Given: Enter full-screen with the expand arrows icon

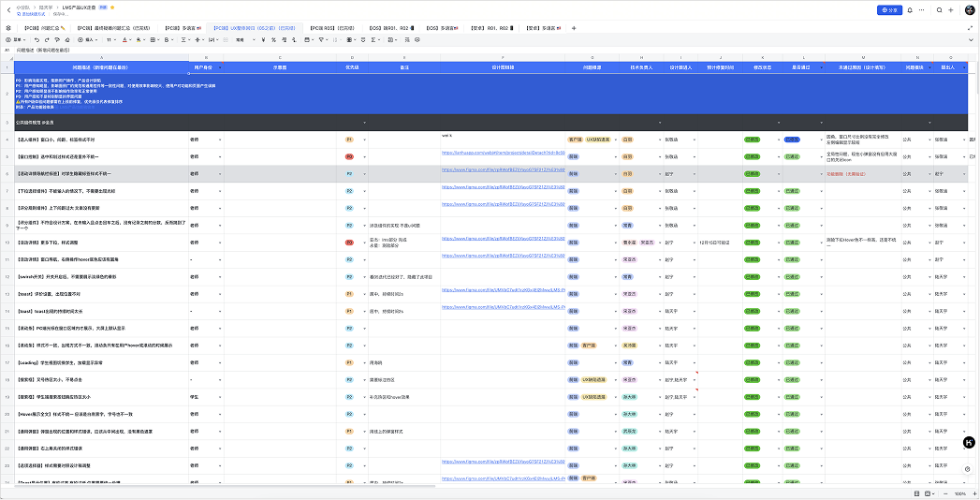Looking at the screenshot, I should pos(970,28).
